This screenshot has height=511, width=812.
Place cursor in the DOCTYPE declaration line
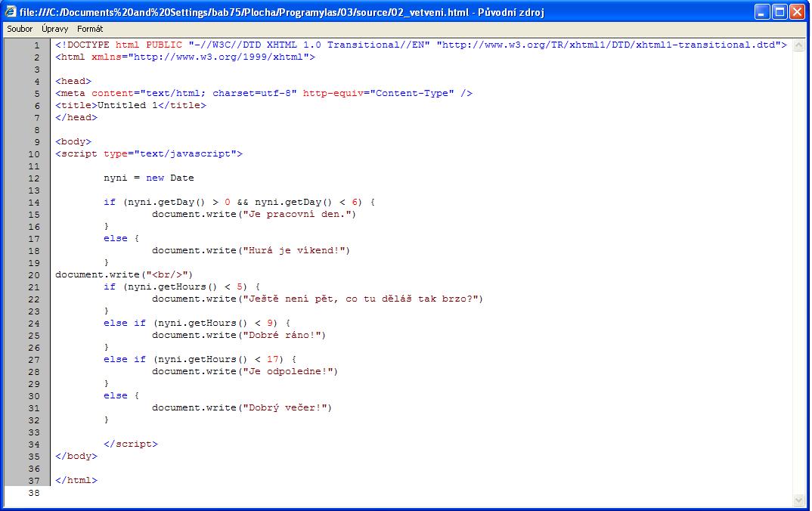coord(227,45)
